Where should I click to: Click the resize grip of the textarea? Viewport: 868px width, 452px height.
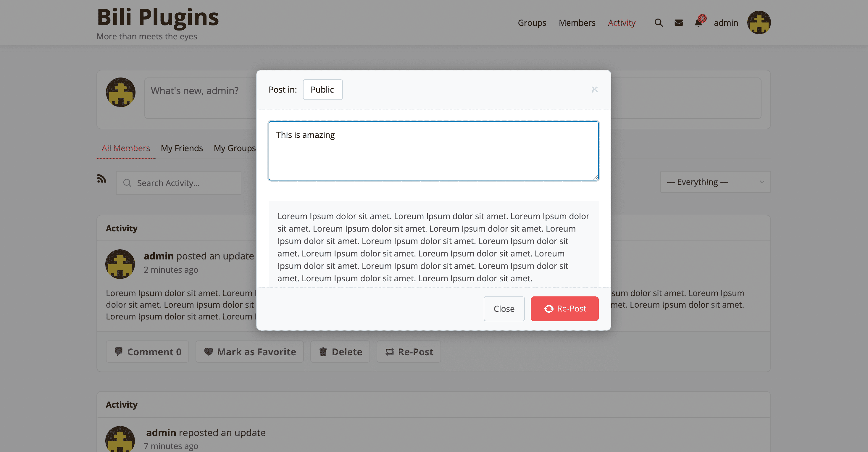[596, 177]
